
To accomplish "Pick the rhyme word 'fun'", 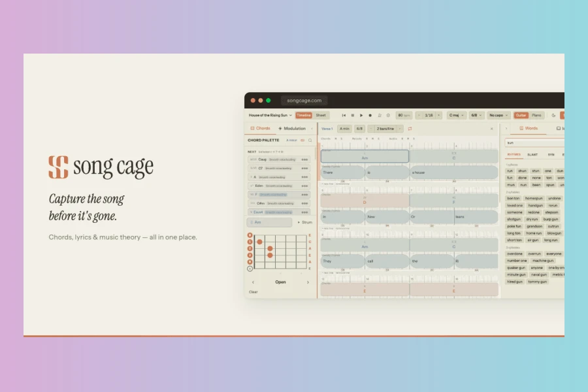I will [510, 178].
